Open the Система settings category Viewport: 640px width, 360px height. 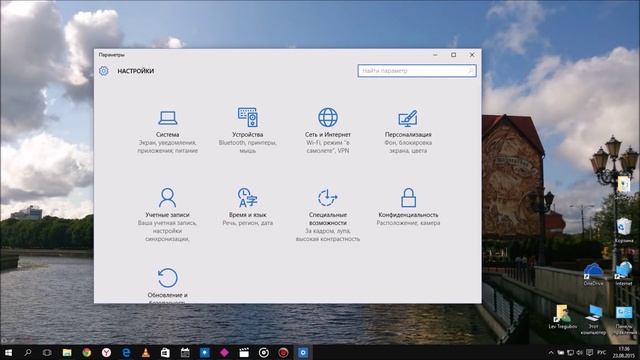[167, 131]
